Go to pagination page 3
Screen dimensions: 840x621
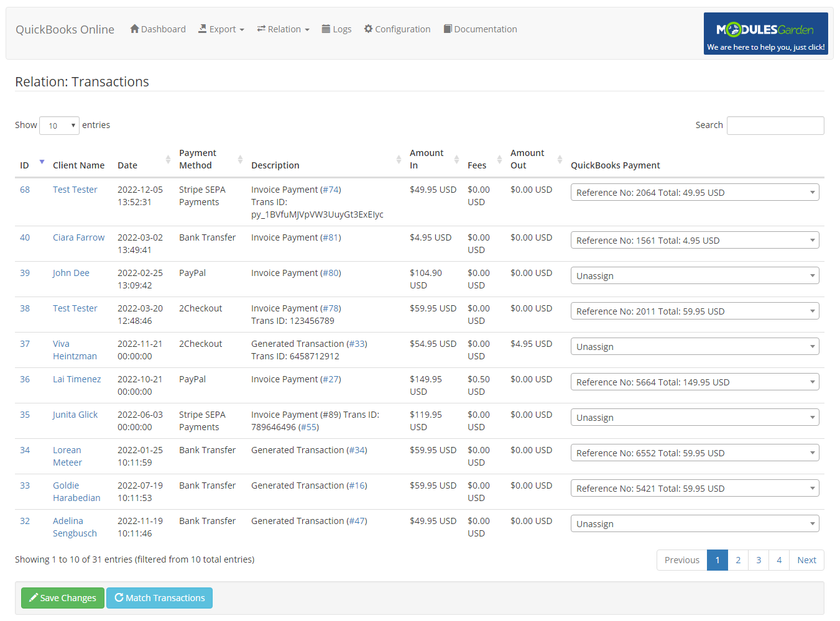click(759, 560)
